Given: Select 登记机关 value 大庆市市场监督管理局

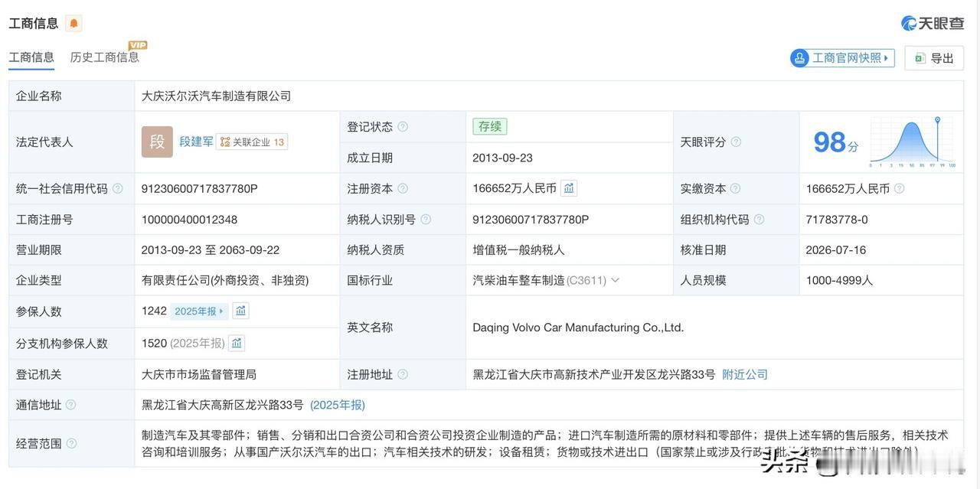Looking at the screenshot, I should click(199, 374).
